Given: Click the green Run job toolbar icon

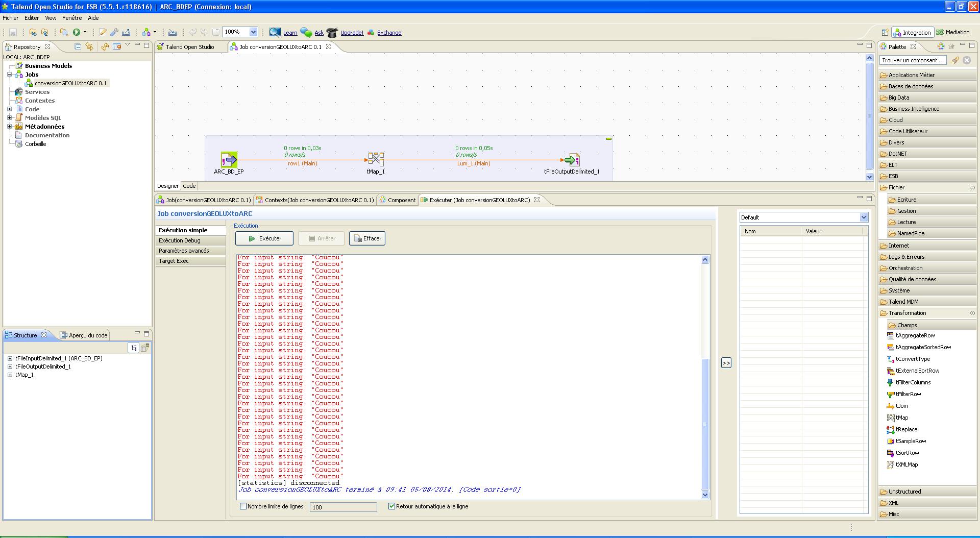Looking at the screenshot, I should click(x=76, y=32).
